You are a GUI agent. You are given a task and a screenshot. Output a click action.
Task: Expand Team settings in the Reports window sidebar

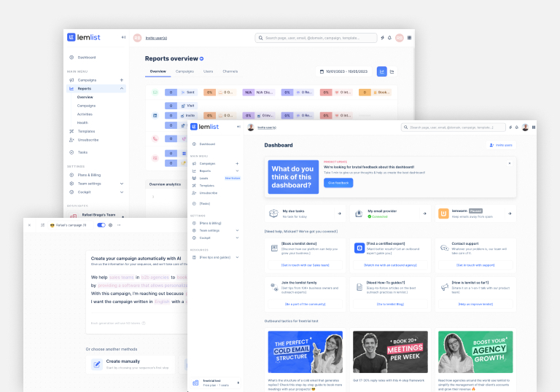click(122, 184)
